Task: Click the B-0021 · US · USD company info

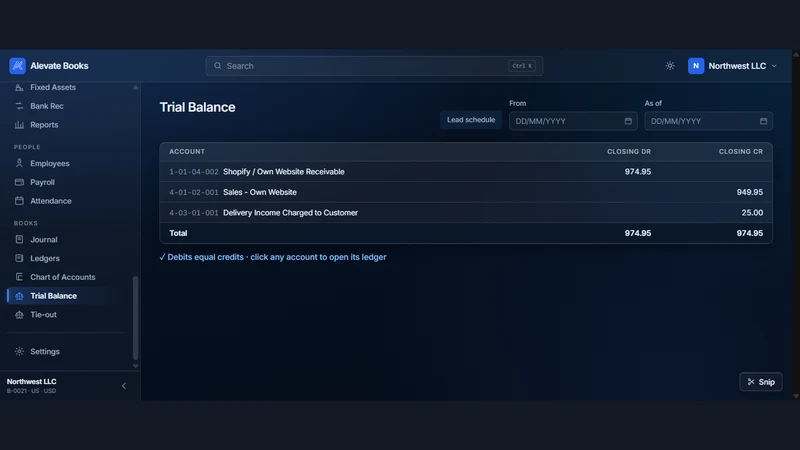Action: [x=32, y=391]
